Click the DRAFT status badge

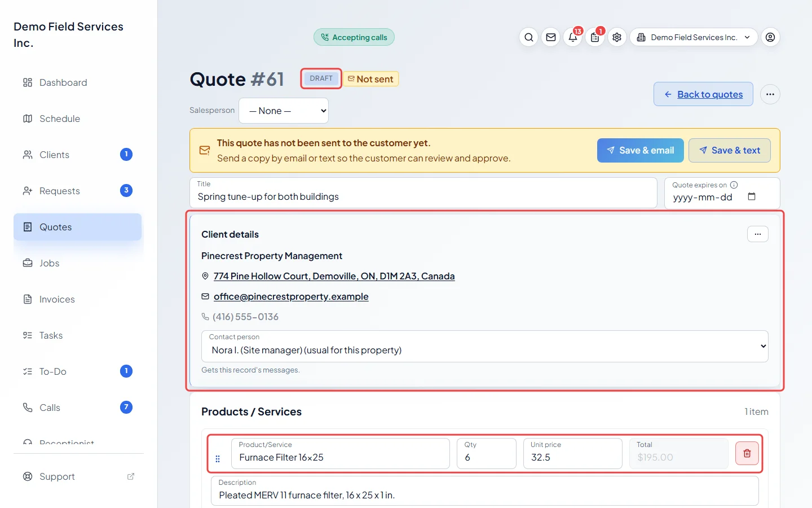tap(321, 78)
